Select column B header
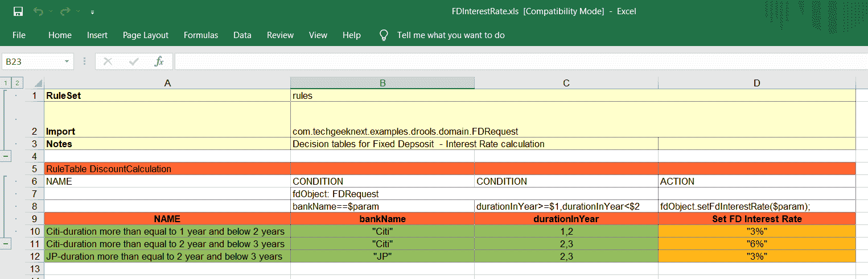The image size is (868, 279). (x=382, y=84)
